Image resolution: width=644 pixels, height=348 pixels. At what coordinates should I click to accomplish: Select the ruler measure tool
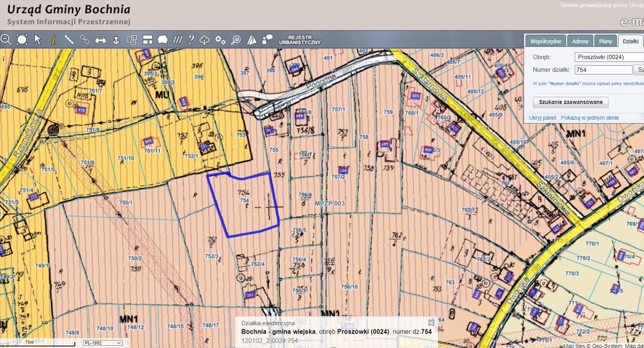click(x=69, y=39)
